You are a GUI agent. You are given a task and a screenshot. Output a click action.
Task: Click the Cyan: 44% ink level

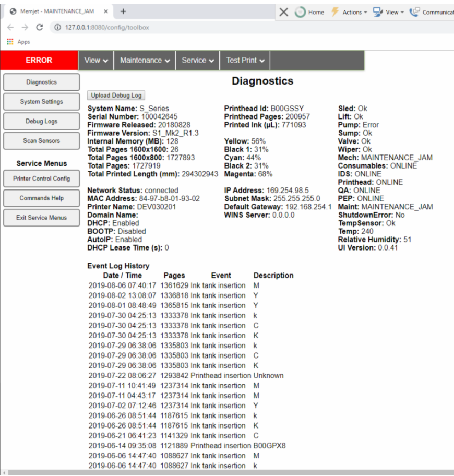tap(243, 158)
